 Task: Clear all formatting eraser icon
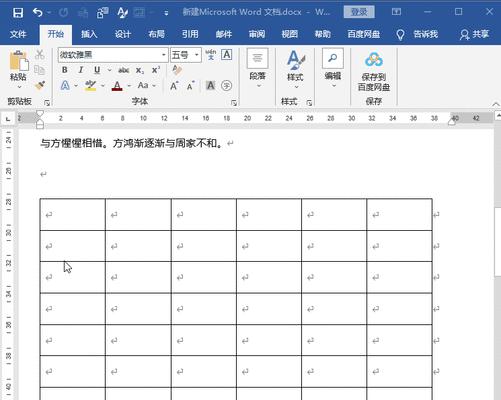(177, 70)
